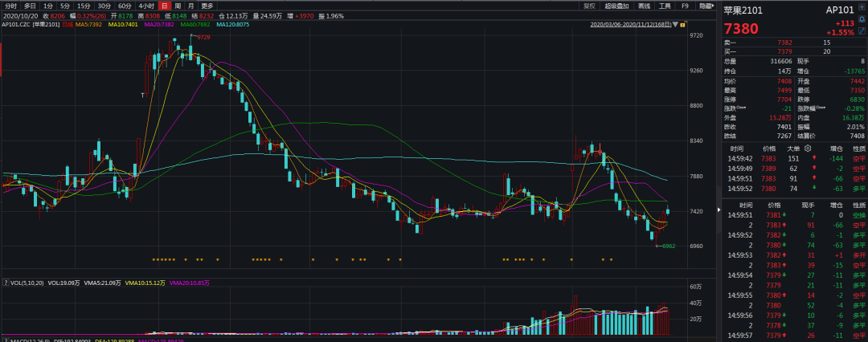868x342 pixels.
Task: Click the 9729 high price marker
Action: coord(203,36)
